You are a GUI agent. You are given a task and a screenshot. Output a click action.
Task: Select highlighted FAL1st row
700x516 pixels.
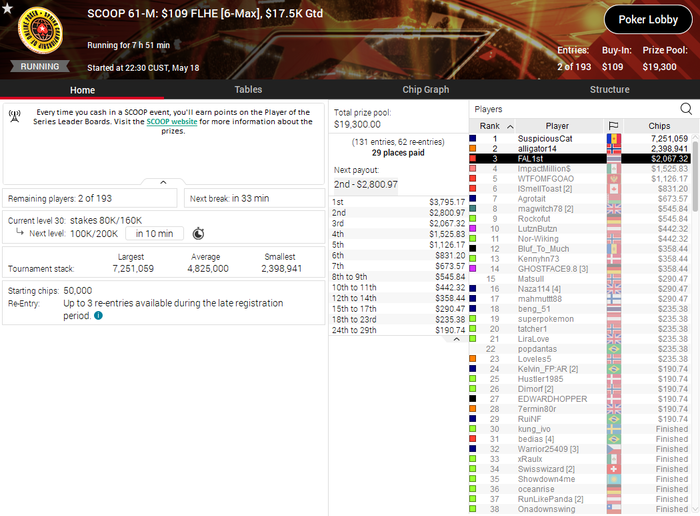coord(579,158)
